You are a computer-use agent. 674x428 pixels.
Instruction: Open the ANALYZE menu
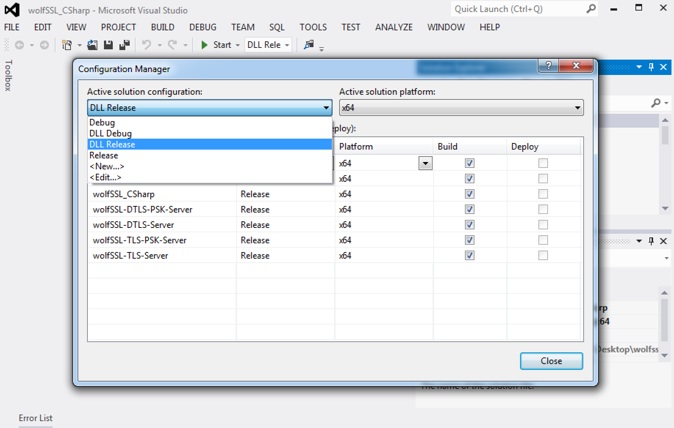393,27
